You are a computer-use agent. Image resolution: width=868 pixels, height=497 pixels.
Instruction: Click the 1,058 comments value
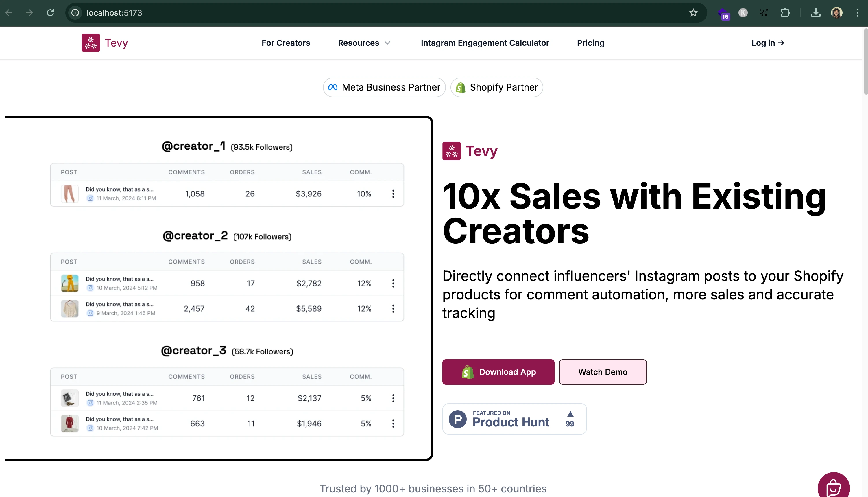point(195,194)
